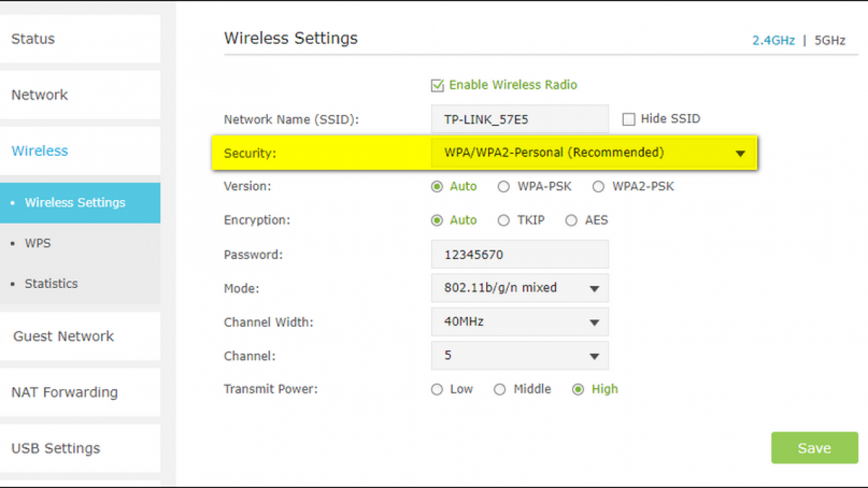Enable the Hide SSID option
Viewport: 868px width, 488px height.
pos(629,119)
